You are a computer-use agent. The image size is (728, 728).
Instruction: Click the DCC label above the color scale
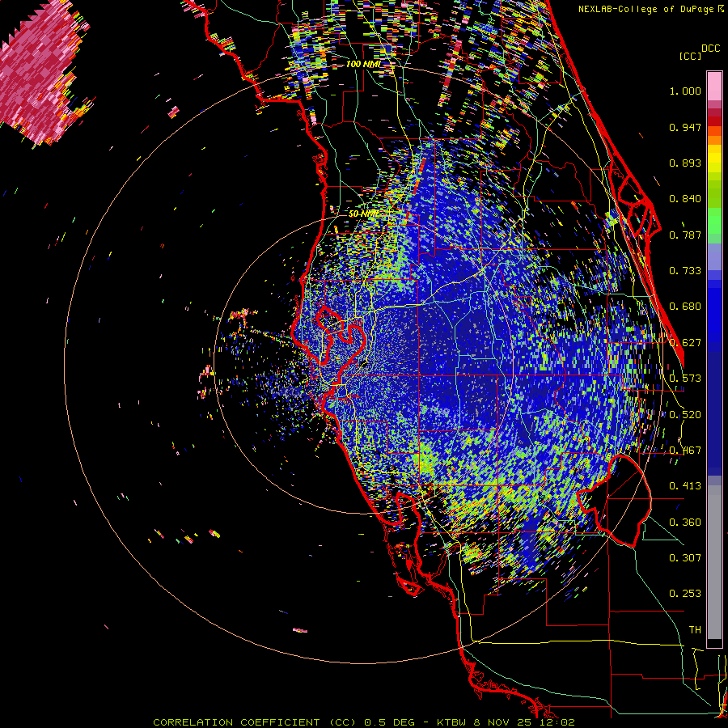(710, 49)
